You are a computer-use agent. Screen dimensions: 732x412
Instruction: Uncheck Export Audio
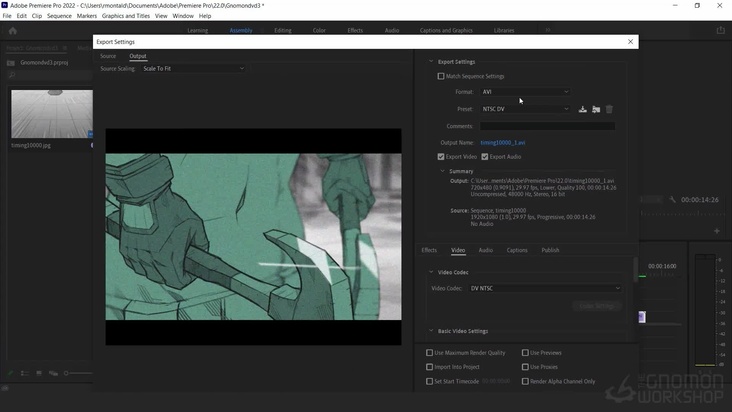(485, 157)
